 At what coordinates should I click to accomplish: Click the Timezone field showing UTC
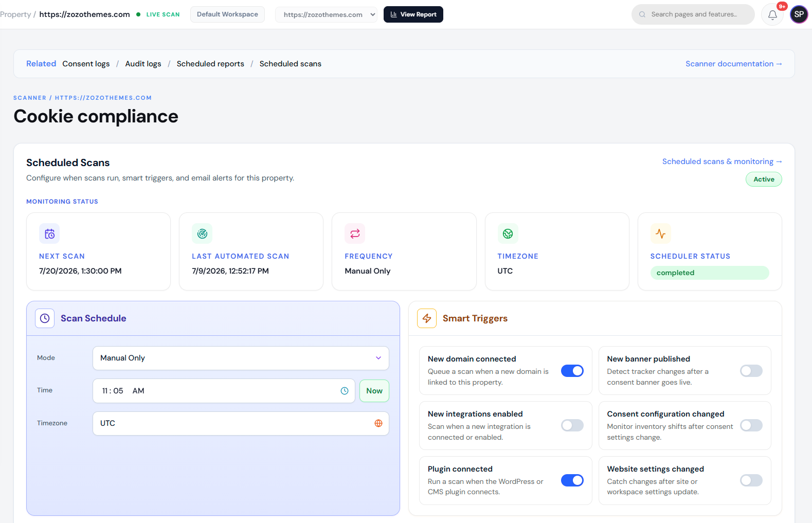pos(241,423)
